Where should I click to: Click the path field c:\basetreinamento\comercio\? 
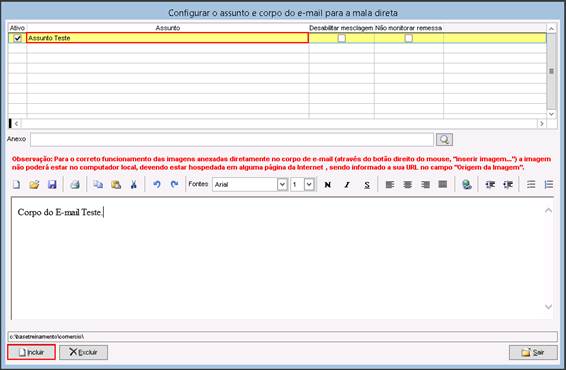tap(283, 336)
